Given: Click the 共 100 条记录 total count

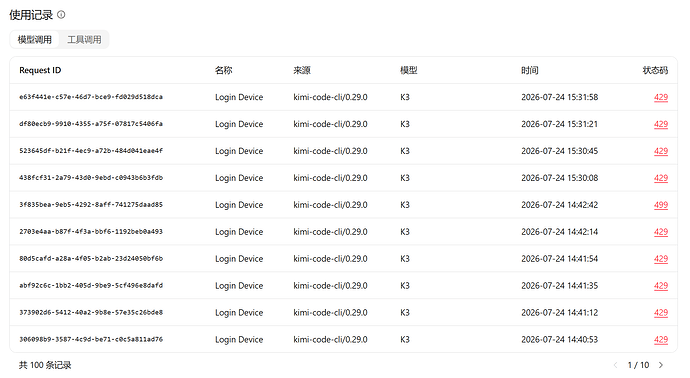Looking at the screenshot, I should coord(45,365).
